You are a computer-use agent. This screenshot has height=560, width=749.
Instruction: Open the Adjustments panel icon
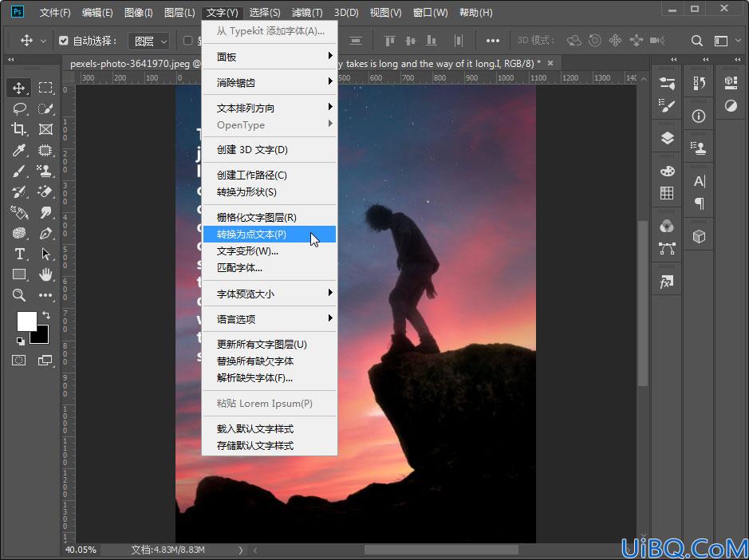coord(731,105)
